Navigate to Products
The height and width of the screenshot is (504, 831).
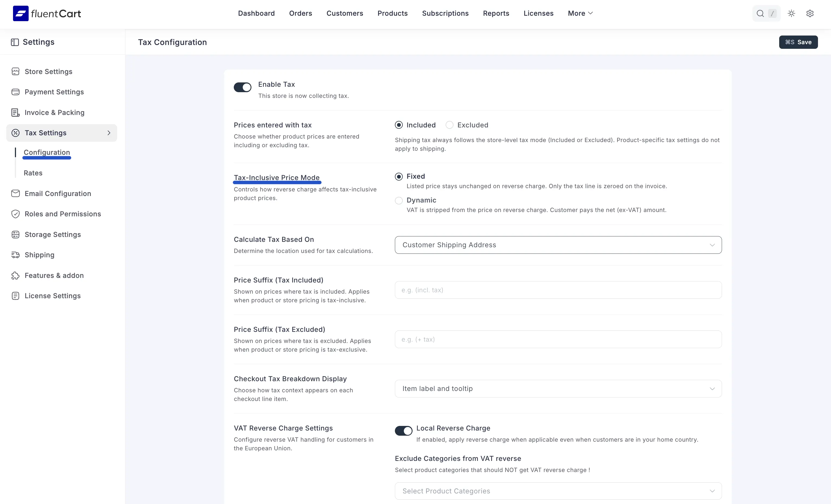click(x=392, y=14)
